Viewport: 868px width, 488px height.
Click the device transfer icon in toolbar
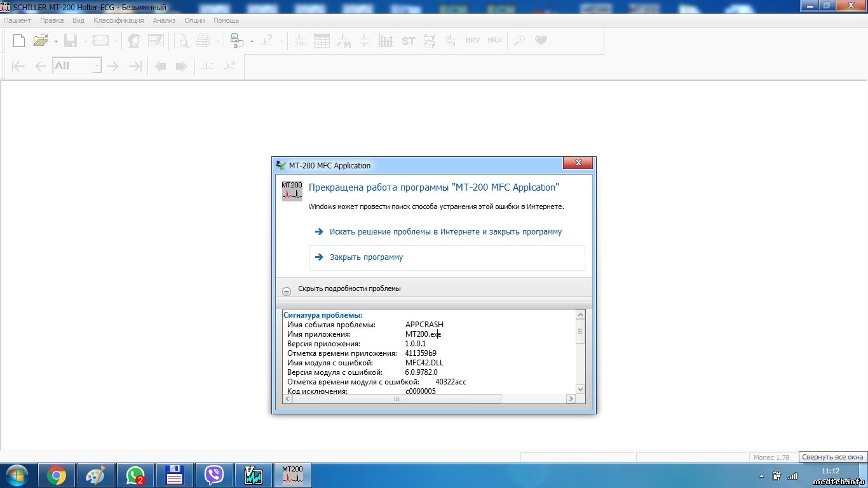coord(237,41)
